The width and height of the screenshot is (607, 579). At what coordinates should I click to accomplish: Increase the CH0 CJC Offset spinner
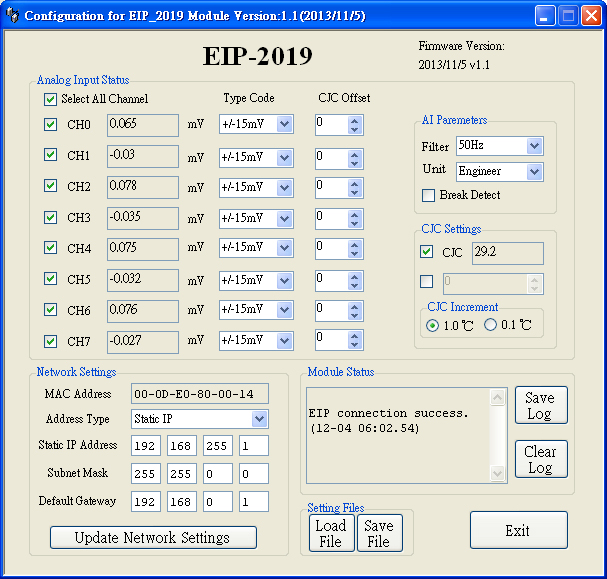(354, 120)
